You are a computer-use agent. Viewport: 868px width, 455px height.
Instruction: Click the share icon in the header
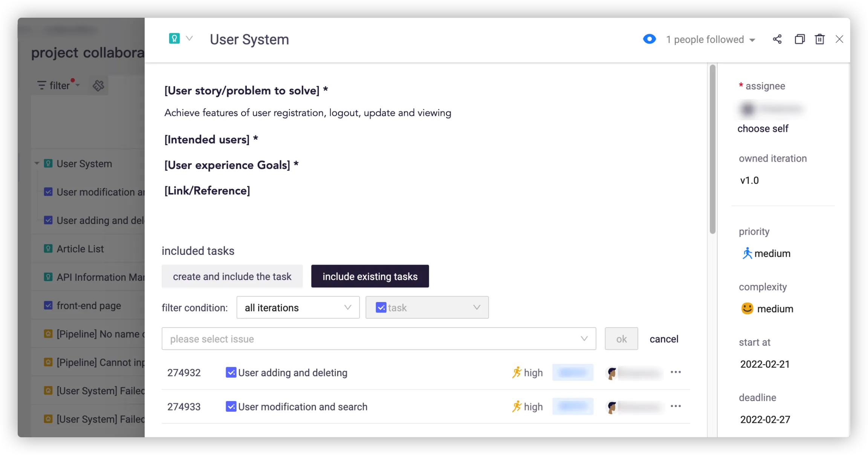coord(777,39)
